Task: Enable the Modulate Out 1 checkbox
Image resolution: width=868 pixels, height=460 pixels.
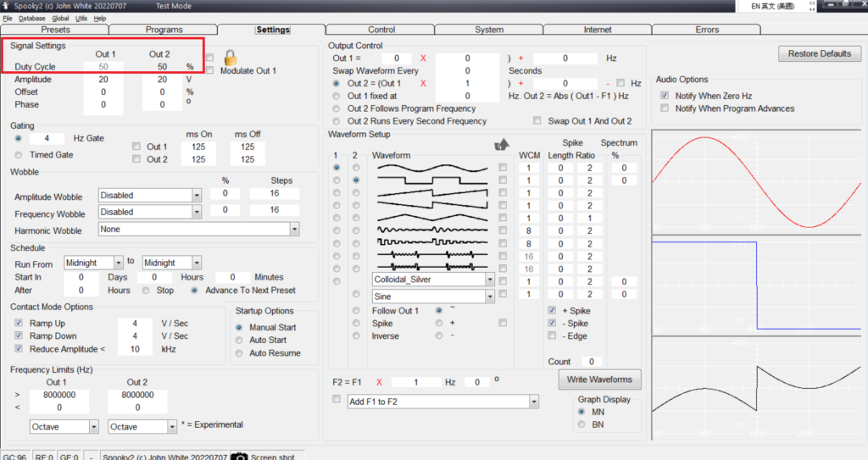Action: click(209, 70)
